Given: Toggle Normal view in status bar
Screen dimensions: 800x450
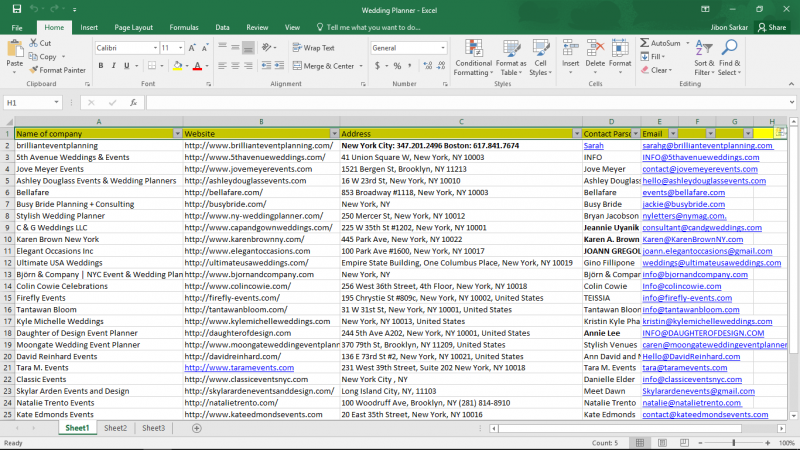Looking at the screenshot, I should click(640, 442).
